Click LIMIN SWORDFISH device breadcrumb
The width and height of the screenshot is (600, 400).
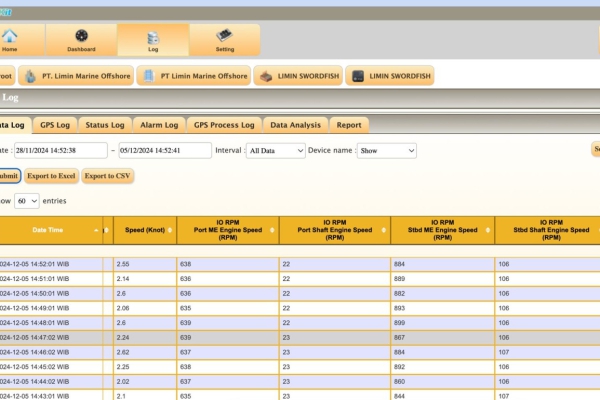[x=390, y=76]
